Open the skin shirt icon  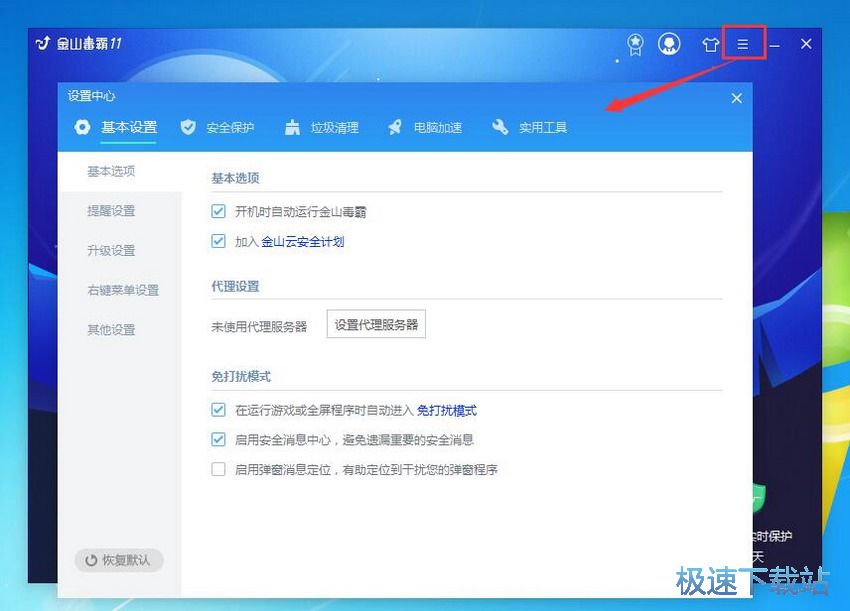pyautogui.click(x=710, y=44)
